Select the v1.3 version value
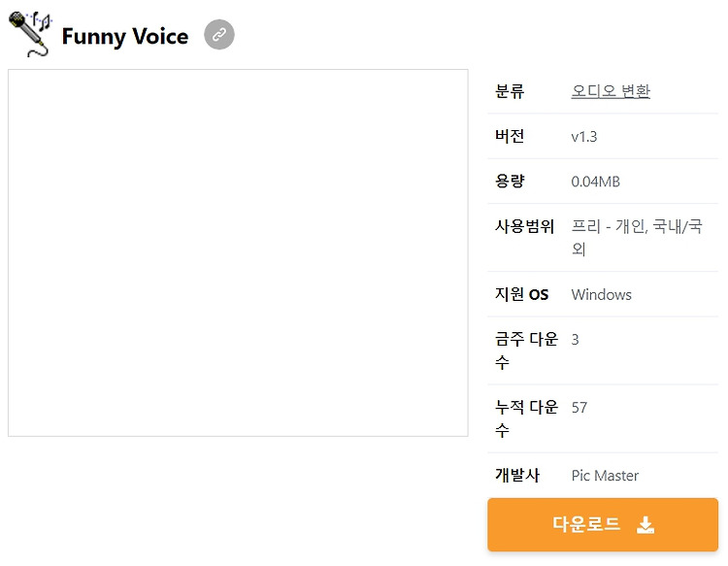Viewport: 728px width, 566px height. pos(584,137)
